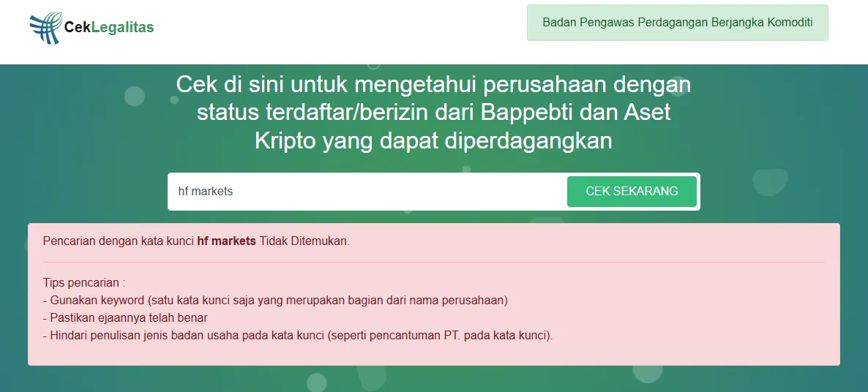
Task: Click the large translucent bubble near the headline
Action: [x=769, y=182]
